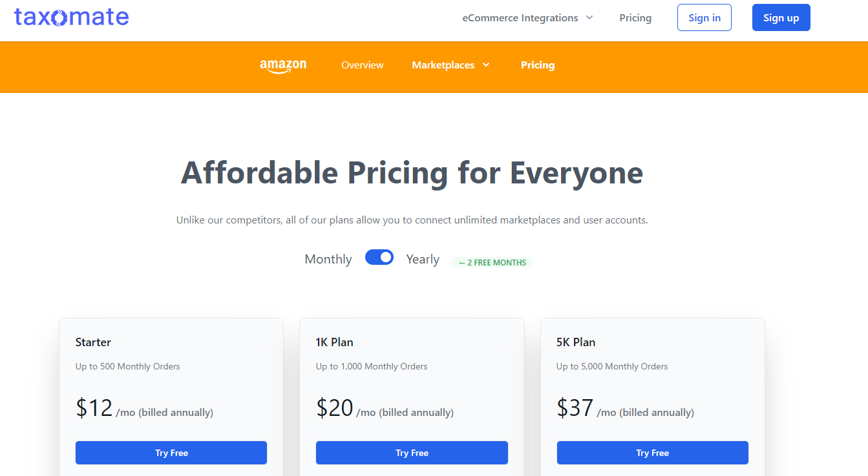
Task: Click chevron icon next to eCommerce Integrations
Action: [x=589, y=18]
